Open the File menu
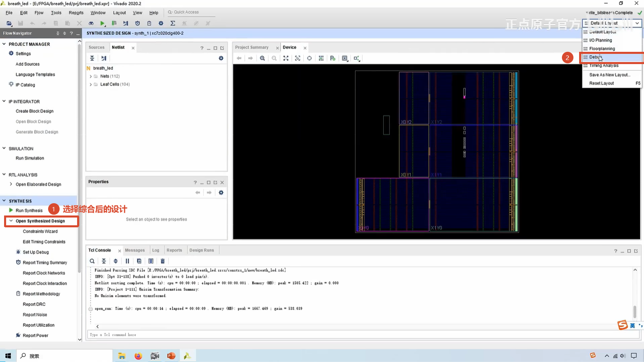The height and width of the screenshot is (362, 644). pyautogui.click(x=9, y=13)
